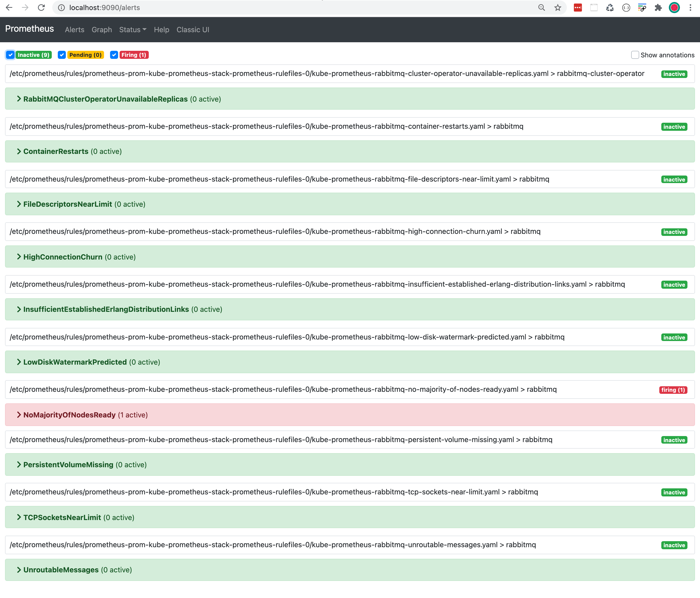Uncheck the Inactive (9) filter checkbox

point(11,55)
